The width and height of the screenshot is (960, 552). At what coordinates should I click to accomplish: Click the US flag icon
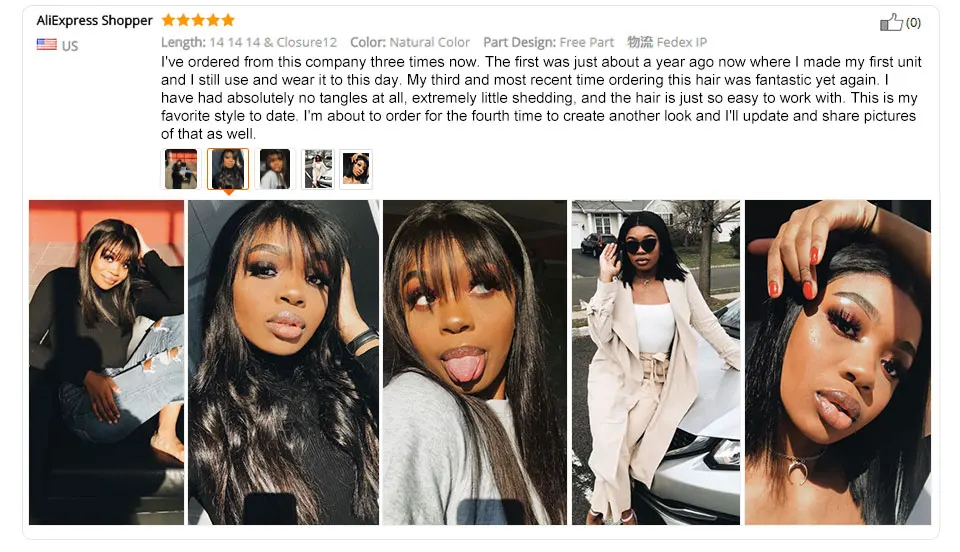point(47,45)
